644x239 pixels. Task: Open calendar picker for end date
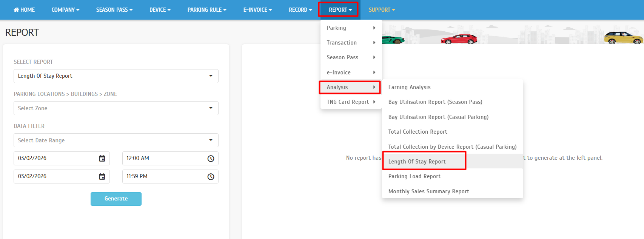click(102, 177)
